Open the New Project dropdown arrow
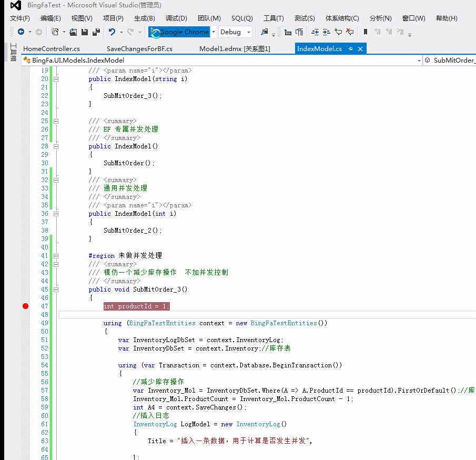Image resolution: width=476 pixels, height=460 pixels. click(x=64, y=32)
